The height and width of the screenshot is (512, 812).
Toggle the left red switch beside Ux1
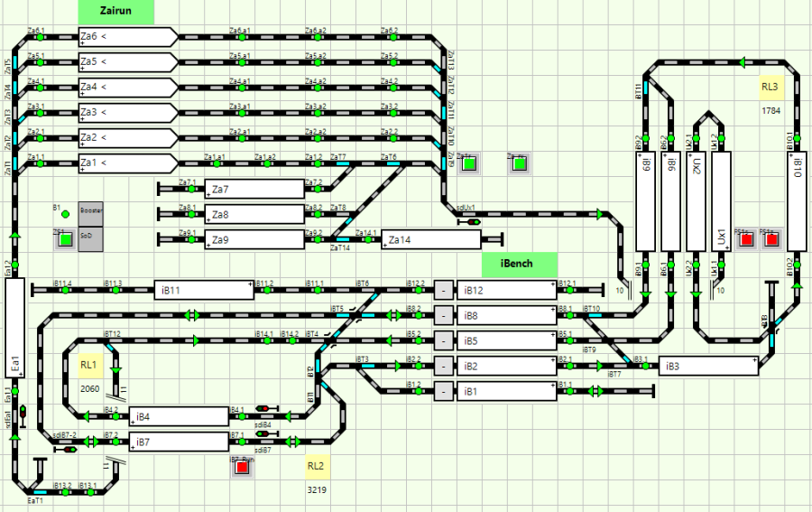[745, 240]
